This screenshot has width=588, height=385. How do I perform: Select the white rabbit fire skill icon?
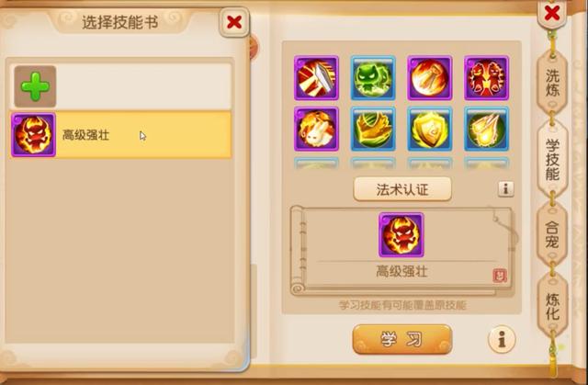(x=316, y=129)
